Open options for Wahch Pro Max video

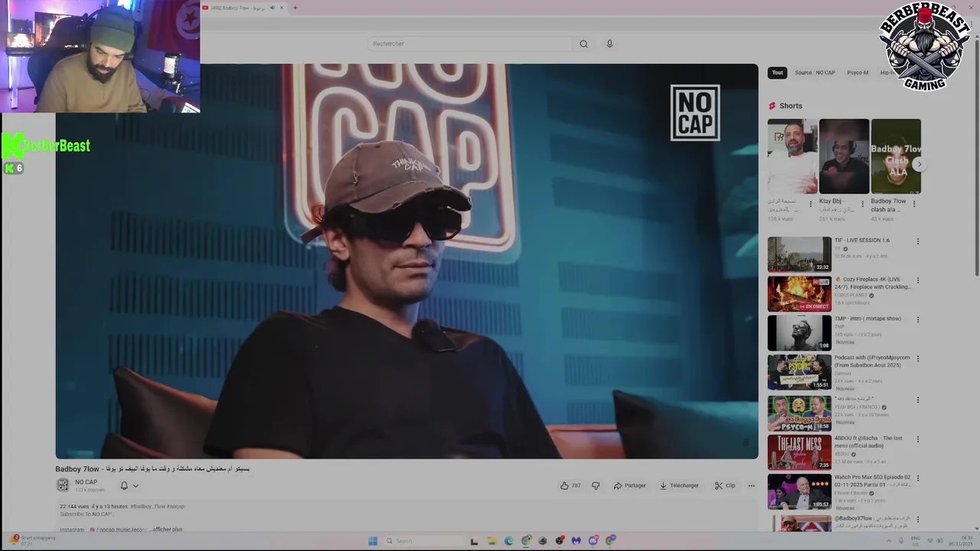pos(918,478)
